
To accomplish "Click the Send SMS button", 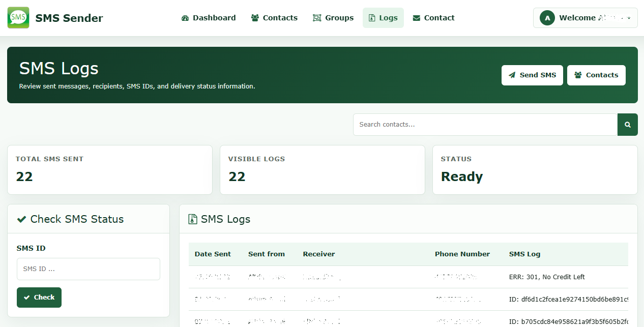I will coord(532,75).
